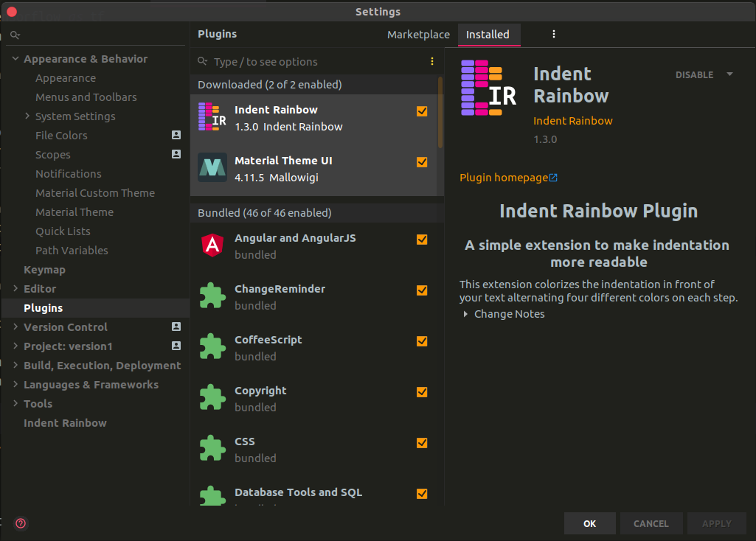Uncheck the CoffeeScript plugin
756x541 pixels.
click(422, 341)
